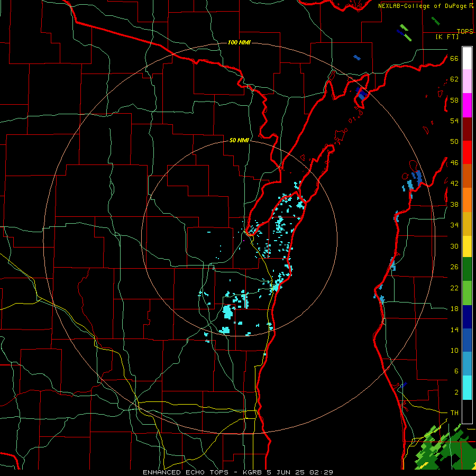Click the legend value '10'

tap(454, 351)
